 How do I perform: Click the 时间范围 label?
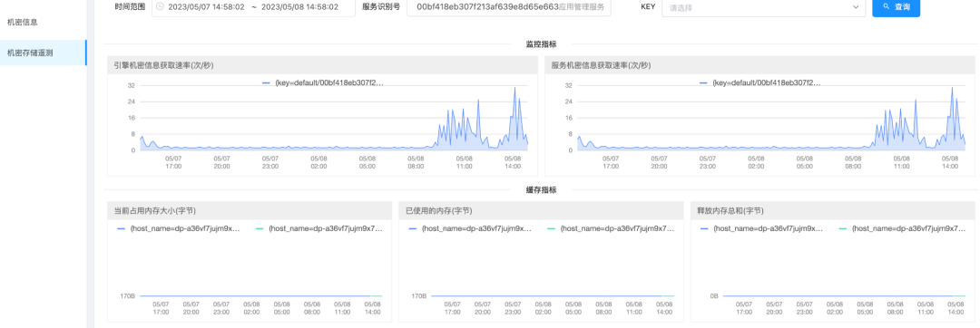point(130,7)
